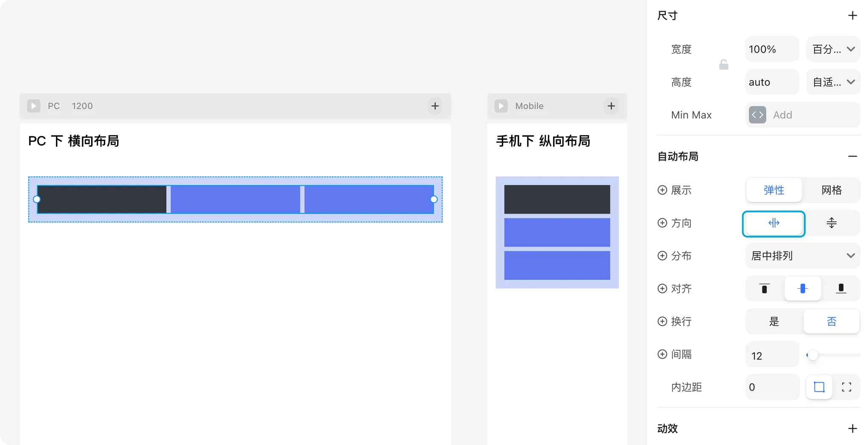The width and height of the screenshot is (868, 445).
Task: Play the Mobile breakpoint preview
Action: click(x=501, y=106)
